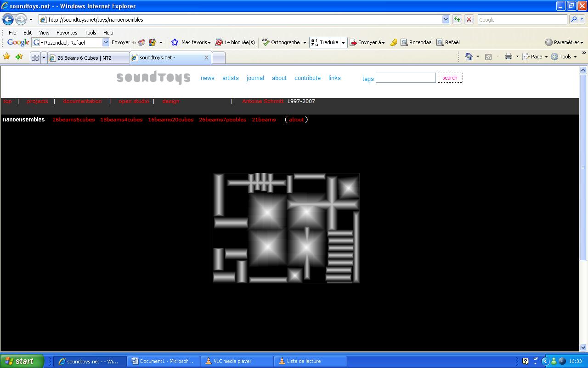This screenshot has width=588, height=368.
Task: Open the Edit menu
Action: (28, 33)
